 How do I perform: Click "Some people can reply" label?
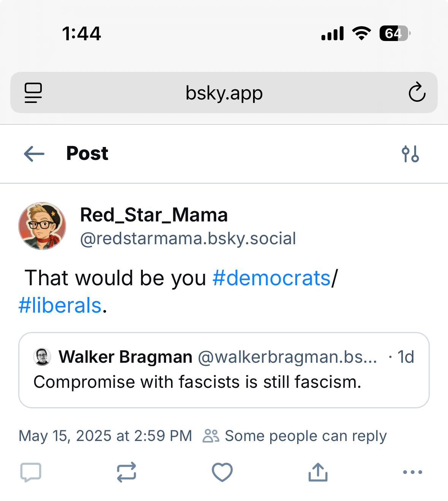click(x=305, y=436)
